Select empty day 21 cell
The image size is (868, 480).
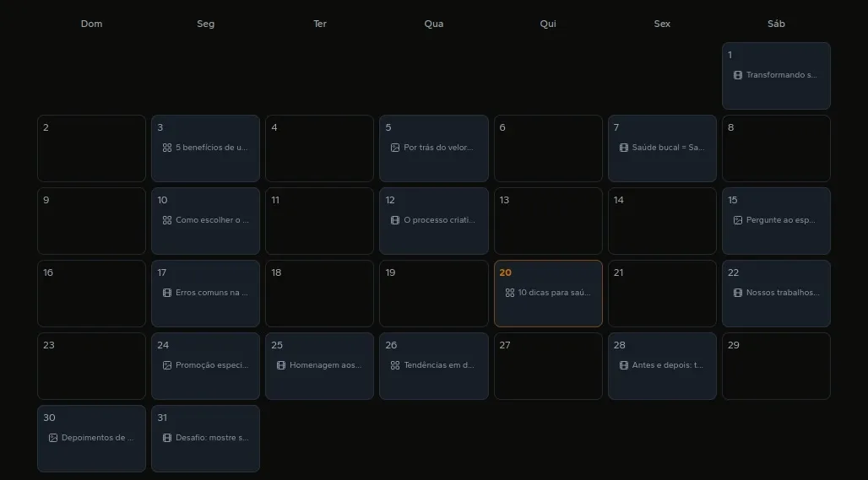point(662,293)
